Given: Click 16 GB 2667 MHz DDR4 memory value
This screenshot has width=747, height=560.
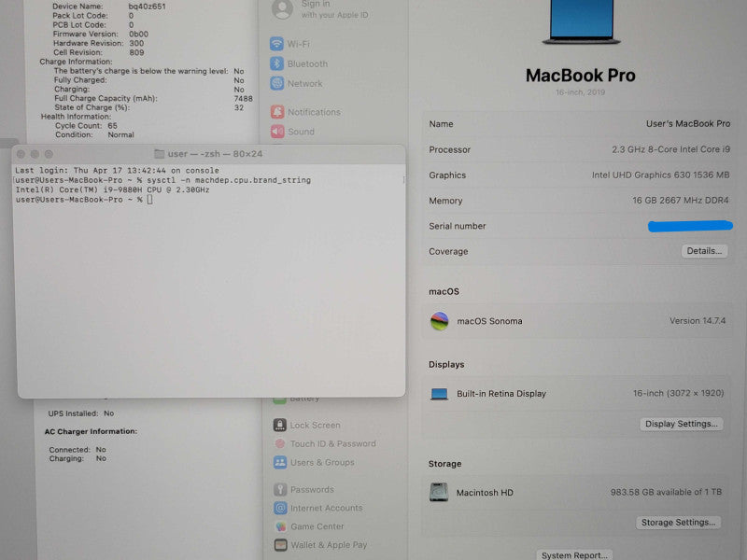Looking at the screenshot, I should (681, 201).
